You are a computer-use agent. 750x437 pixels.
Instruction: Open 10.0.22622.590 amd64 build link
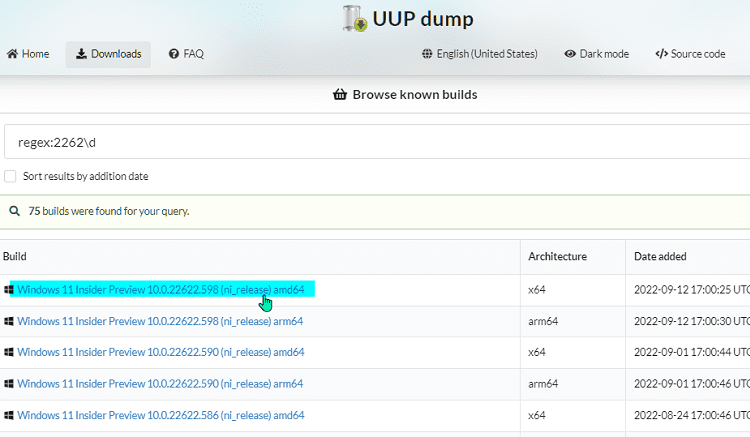161,352
